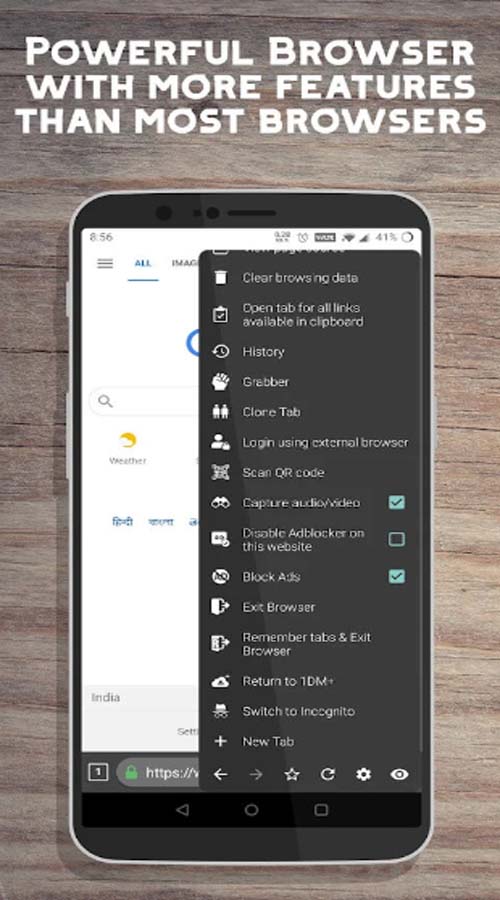
Task: Select Switch to Incognito
Action: point(310,711)
